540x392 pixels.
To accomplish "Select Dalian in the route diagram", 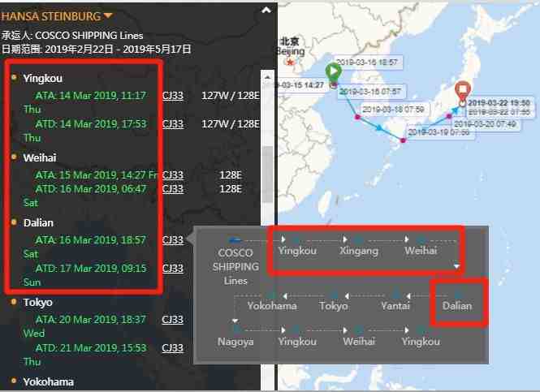I will [457, 306].
